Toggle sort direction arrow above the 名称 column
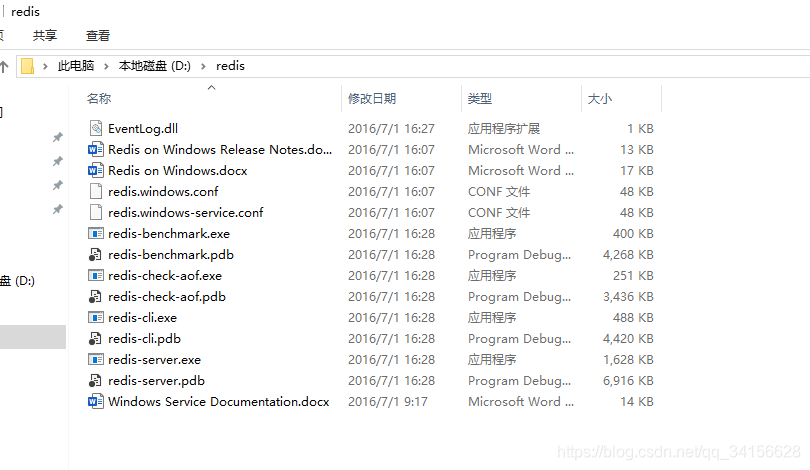This screenshot has height=470, width=810. tap(211, 87)
